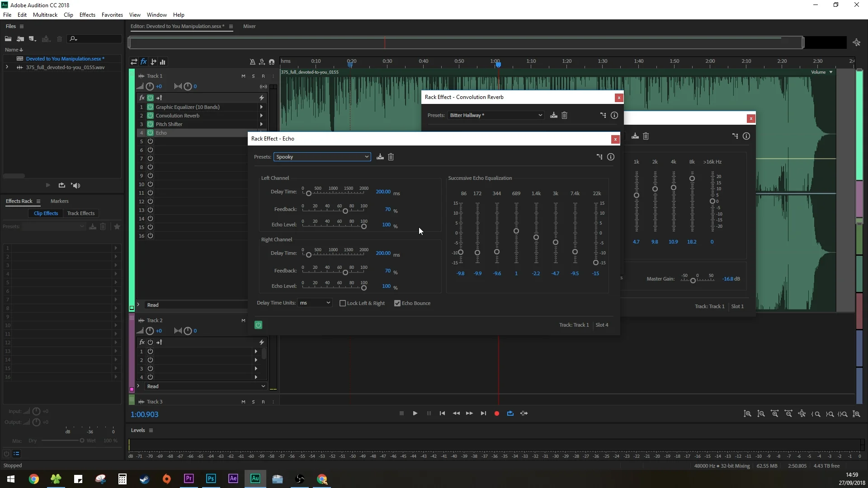
Task: Click the Import File icon in Files panel
Action: click(20, 39)
